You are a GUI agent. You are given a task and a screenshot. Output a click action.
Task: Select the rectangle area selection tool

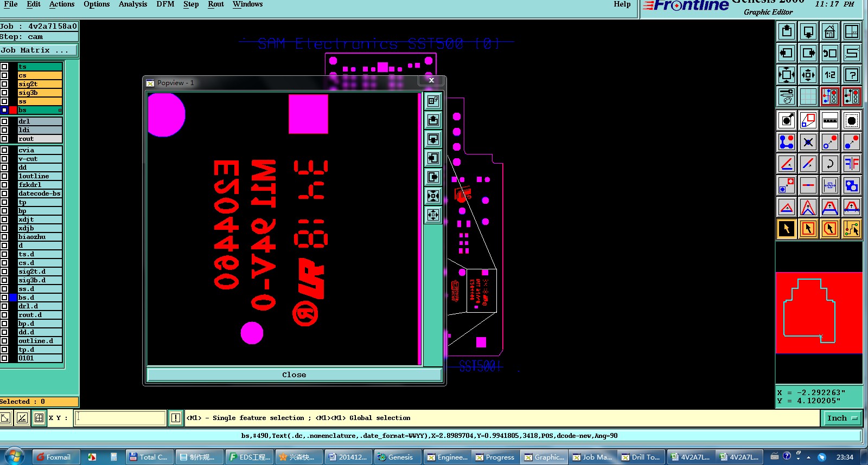(x=808, y=229)
